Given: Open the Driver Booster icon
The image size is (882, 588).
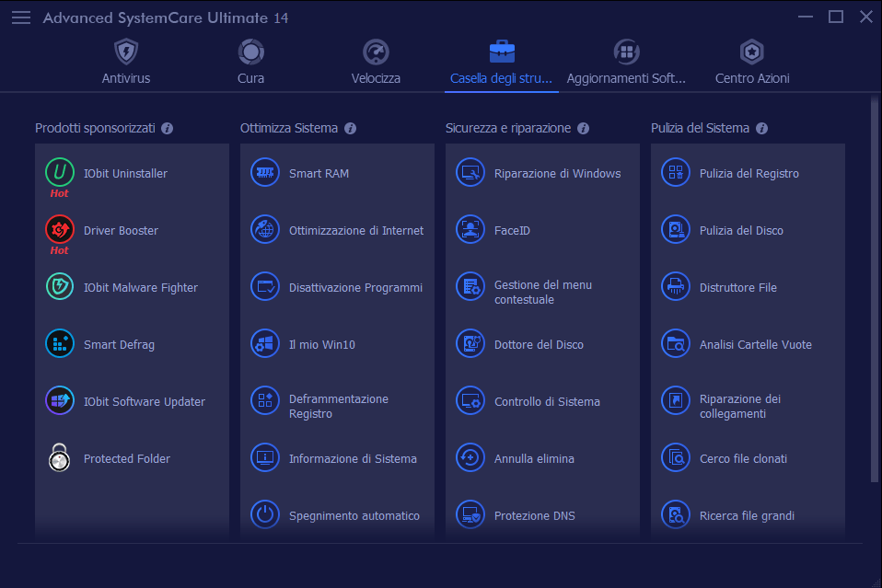Looking at the screenshot, I should click(60, 229).
